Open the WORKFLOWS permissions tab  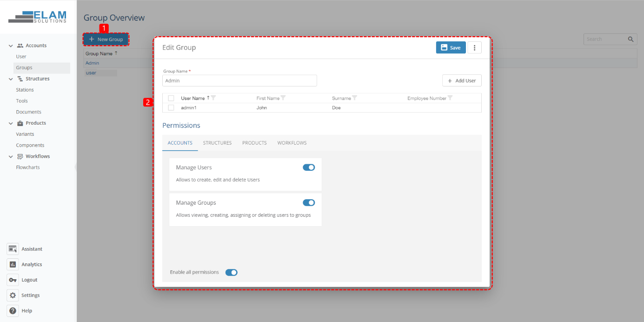pyautogui.click(x=292, y=143)
